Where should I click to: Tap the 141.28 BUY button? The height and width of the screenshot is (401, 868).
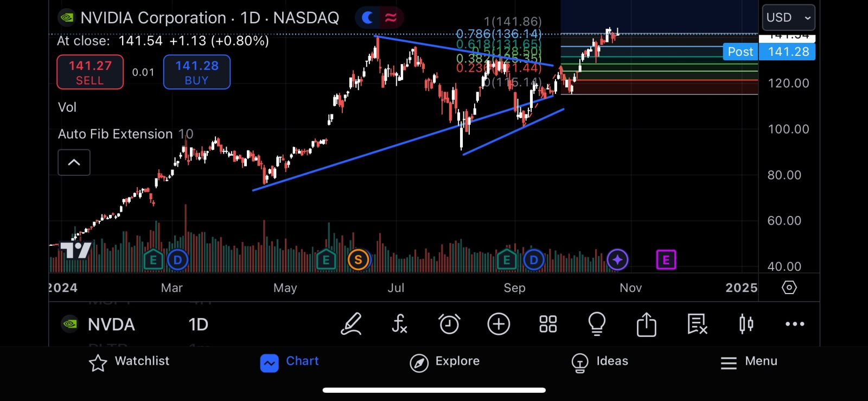pyautogui.click(x=197, y=72)
